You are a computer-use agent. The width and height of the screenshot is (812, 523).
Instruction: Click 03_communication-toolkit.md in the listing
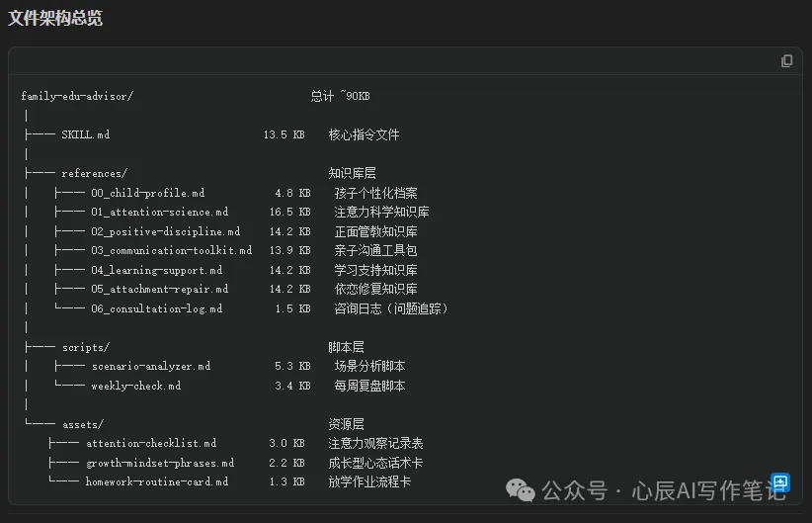(x=171, y=250)
